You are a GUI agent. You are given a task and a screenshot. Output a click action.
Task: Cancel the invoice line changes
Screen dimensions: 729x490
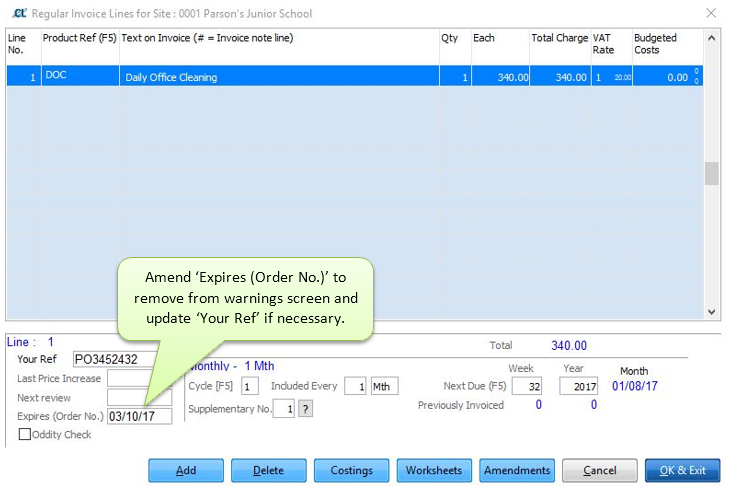tap(599, 470)
